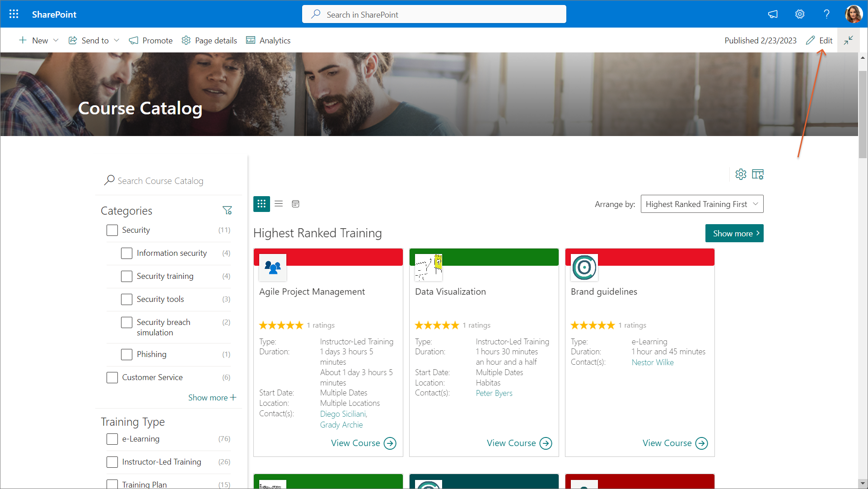
Task: Check the Phishing category checkbox
Action: point(127,354)
